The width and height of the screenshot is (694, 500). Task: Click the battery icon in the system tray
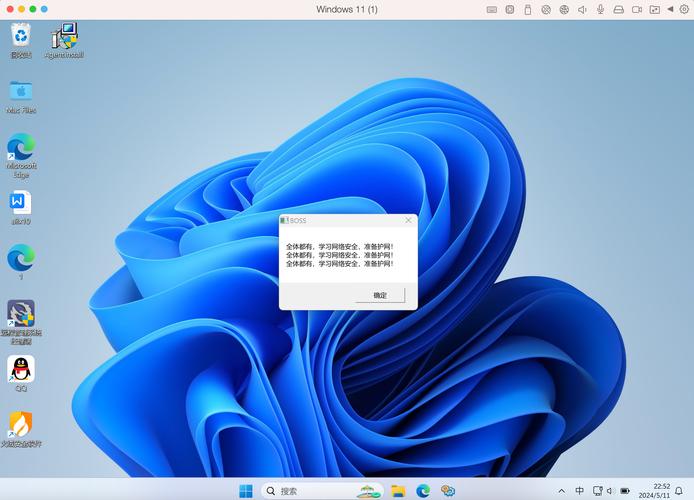(625, 491)
